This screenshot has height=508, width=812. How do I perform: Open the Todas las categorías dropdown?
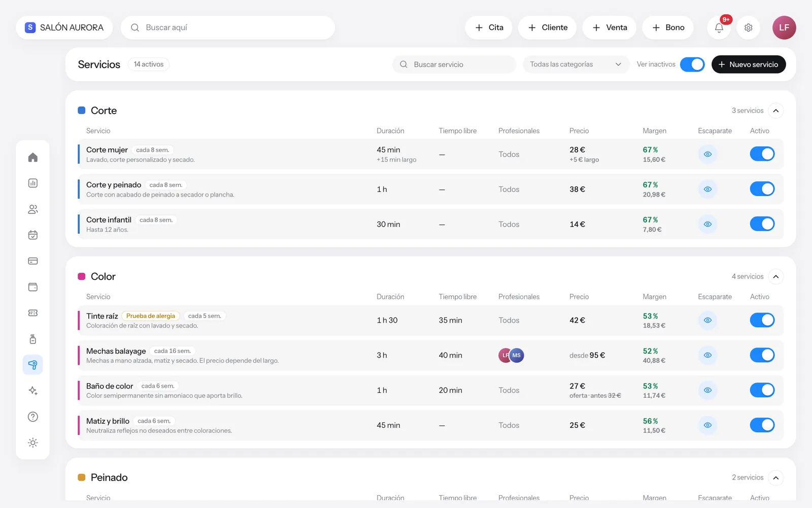(576, 65)
